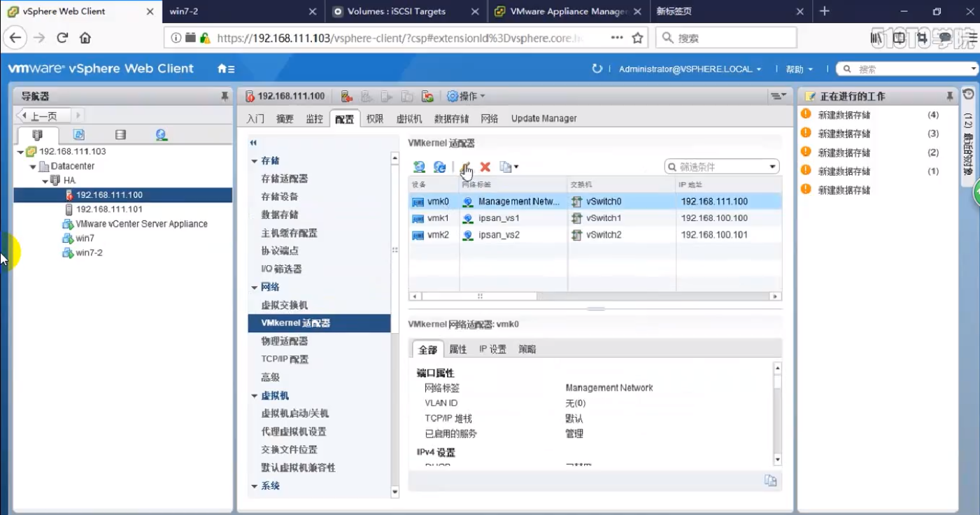Image resolution: width=980 pixels, height=515 pixels.
Task: Open the 帮助 help dropdown
Action: click(800, 69)
